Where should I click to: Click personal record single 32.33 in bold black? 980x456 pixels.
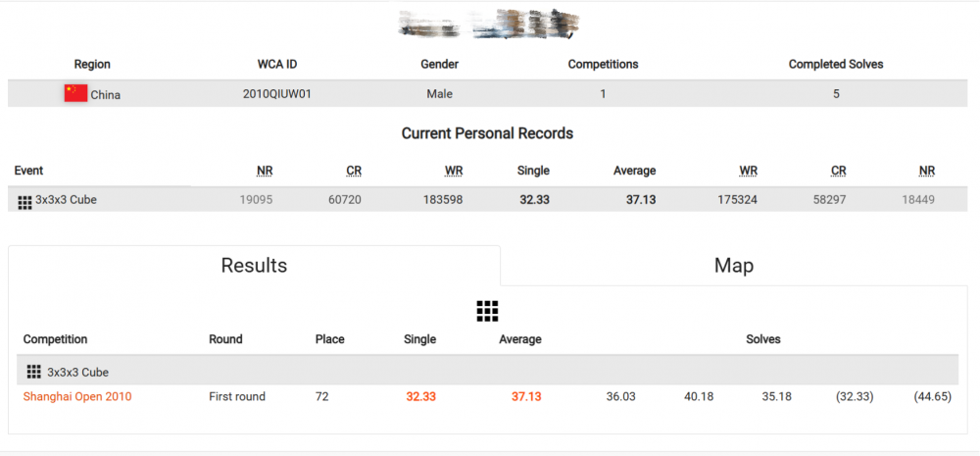pos(534,200)
